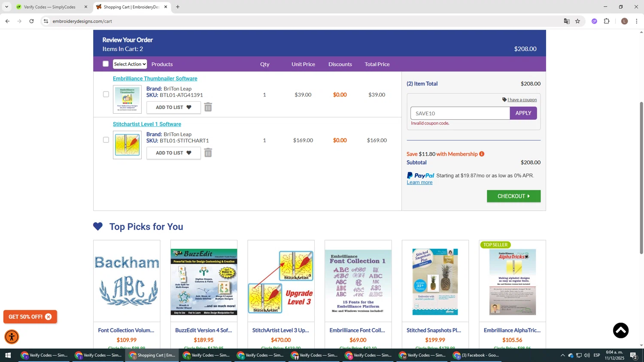Image resolution: width=644 pixels, height=362 pixels.
Task: Open Embrilliance Thumbnailer Software product link
Action: point(155,78)
